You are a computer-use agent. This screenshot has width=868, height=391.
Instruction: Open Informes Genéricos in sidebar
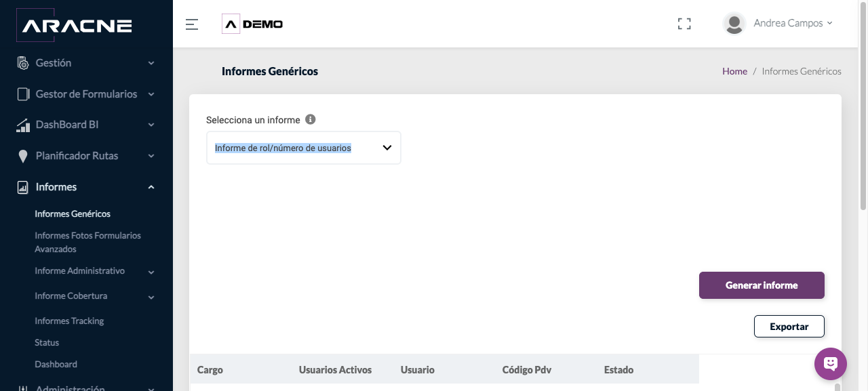tap(73, 213)
